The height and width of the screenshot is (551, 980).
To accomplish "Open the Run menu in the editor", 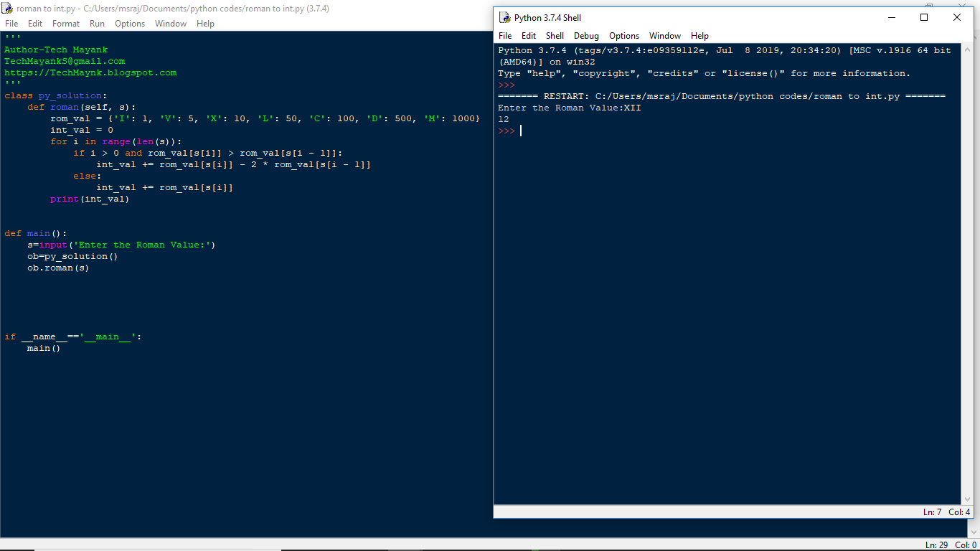I will [x=97, y=24].
